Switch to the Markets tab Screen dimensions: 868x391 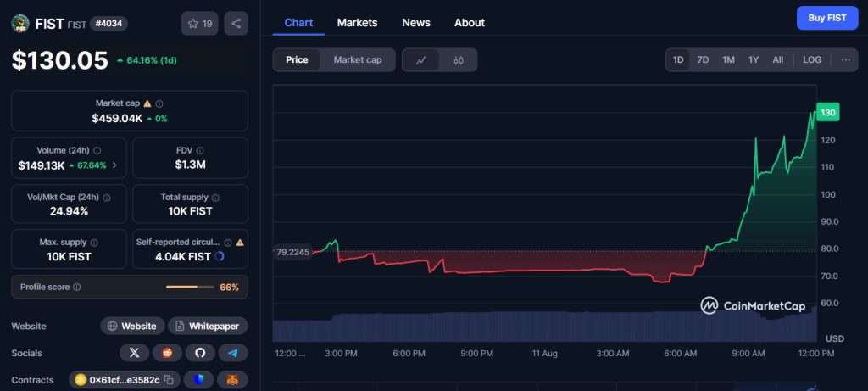pos(357,23)
